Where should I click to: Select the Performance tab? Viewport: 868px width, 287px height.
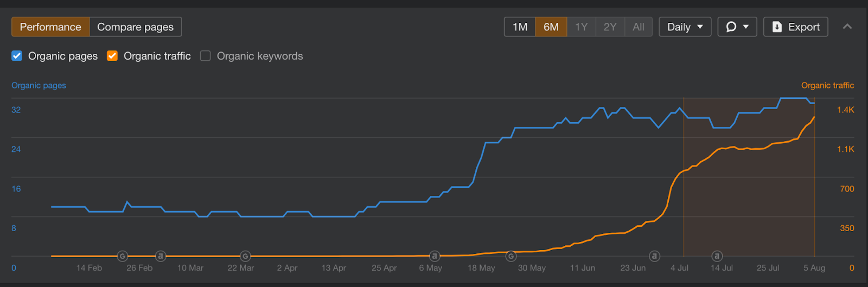point(50,27)
